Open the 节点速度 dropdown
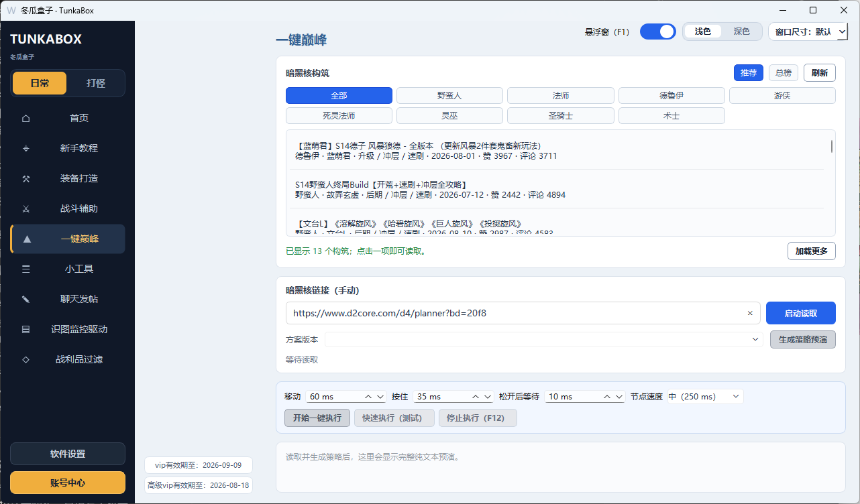This screenshot has height=504, width=860. click(x=705, y=397)
